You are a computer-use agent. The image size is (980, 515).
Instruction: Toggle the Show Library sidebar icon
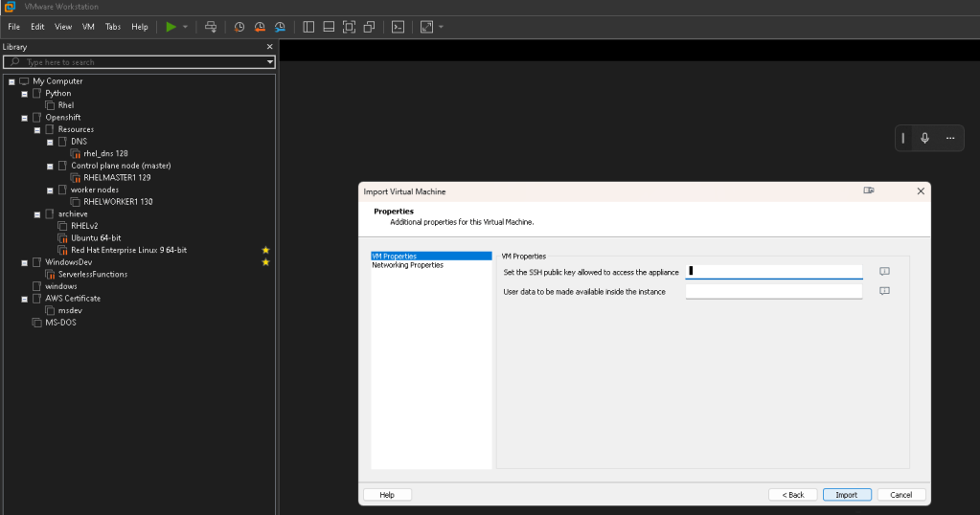(308, 27)
